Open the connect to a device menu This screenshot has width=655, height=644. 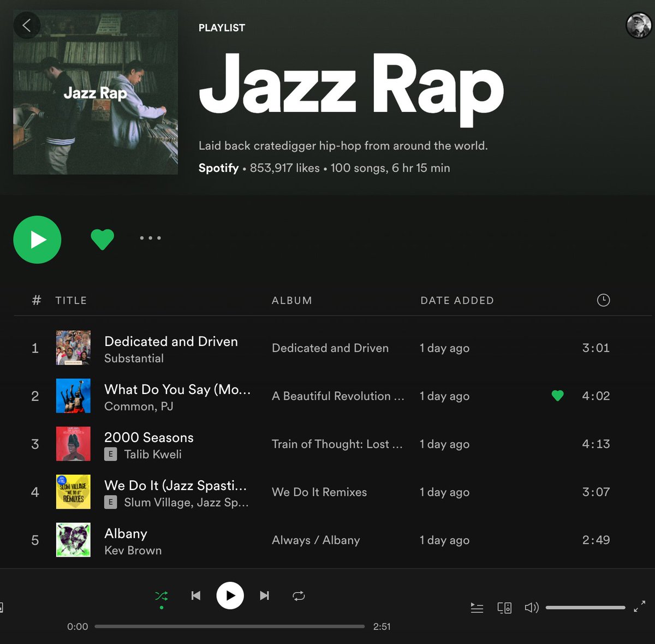(504, 607)
